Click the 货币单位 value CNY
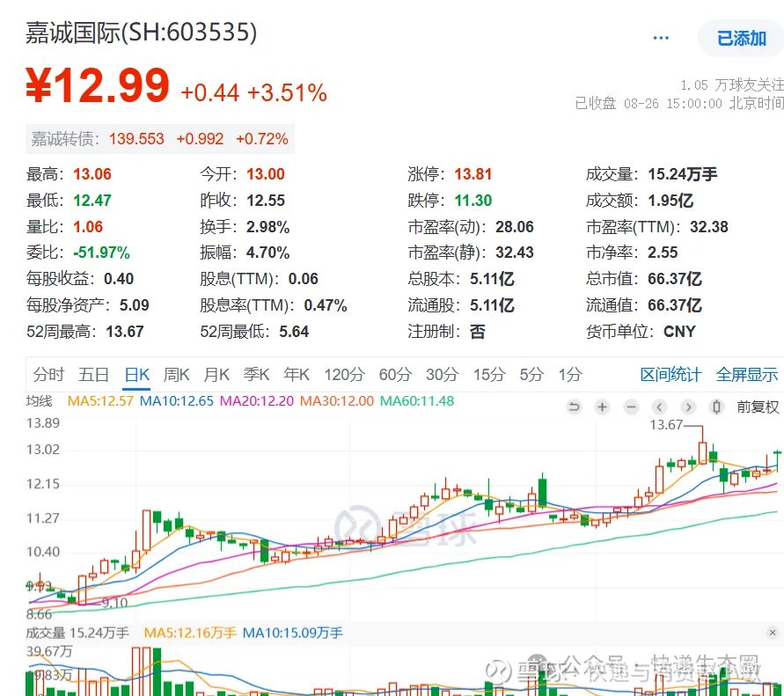The height and width of the screenshot is (696, 784). click(679, 332)
